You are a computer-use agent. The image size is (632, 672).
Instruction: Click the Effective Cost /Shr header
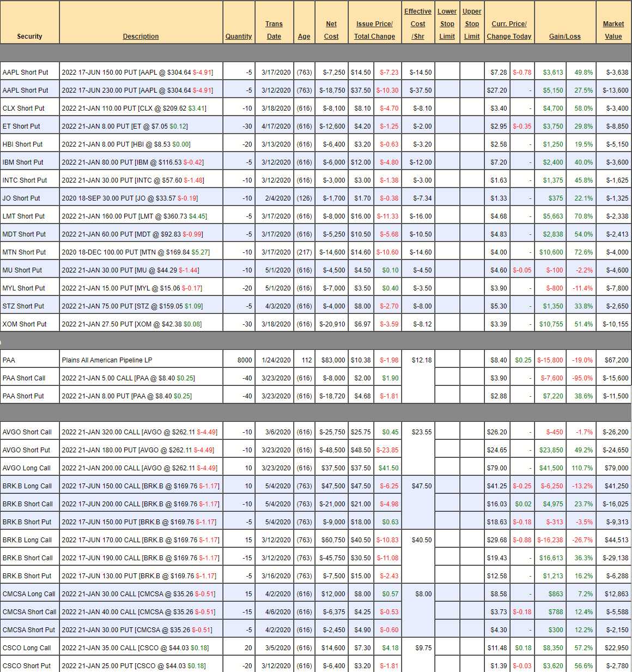point(418,24)
